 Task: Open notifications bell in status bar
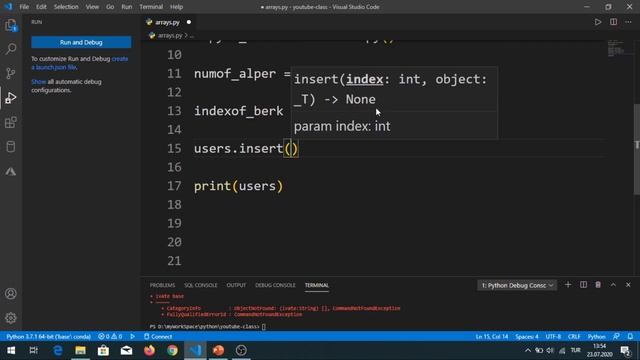coord(630,337)
